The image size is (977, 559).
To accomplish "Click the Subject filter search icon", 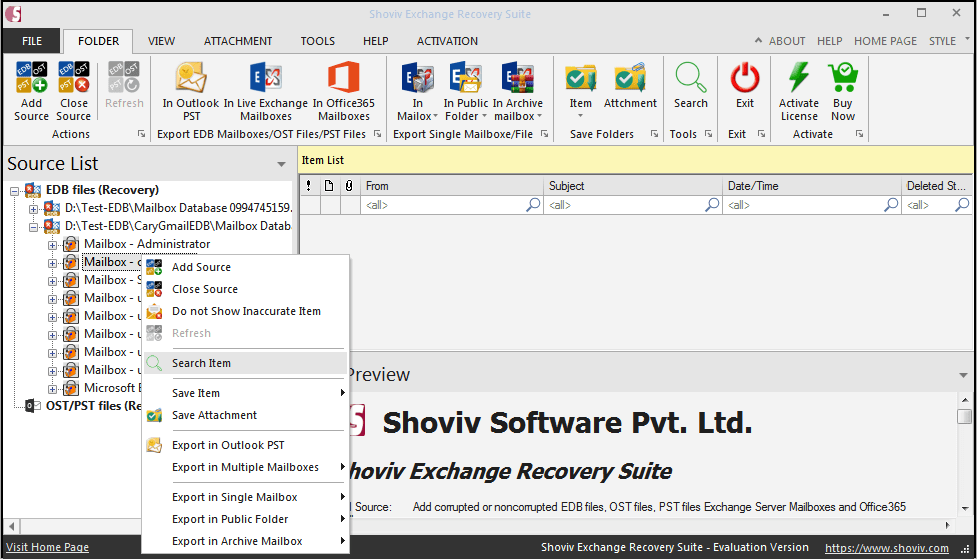I will pos(712,204).
